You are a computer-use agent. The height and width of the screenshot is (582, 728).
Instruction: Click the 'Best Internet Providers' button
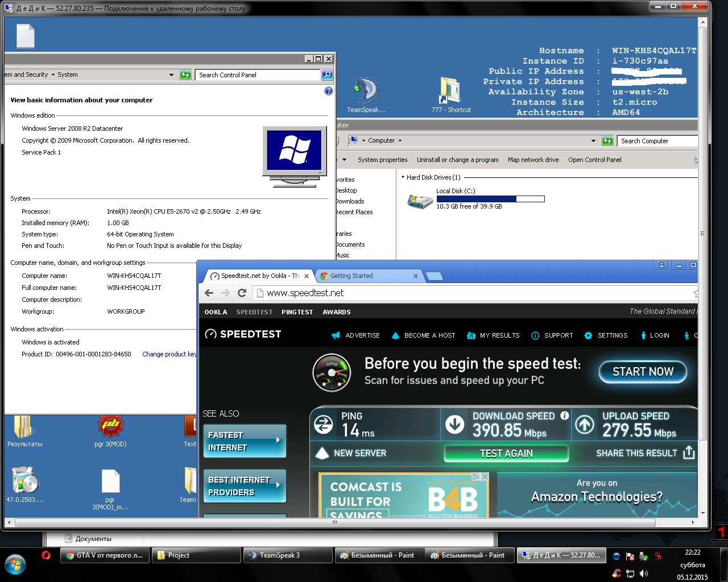point(245,486)
